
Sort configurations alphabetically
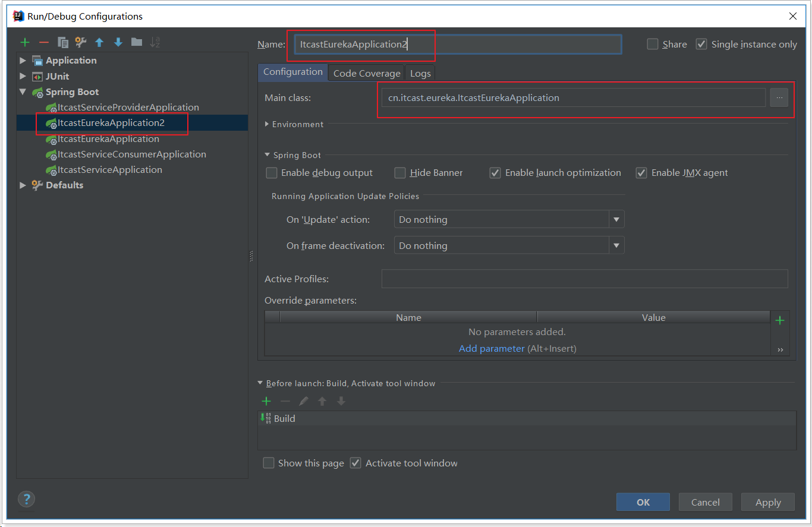tap(155, 42)
